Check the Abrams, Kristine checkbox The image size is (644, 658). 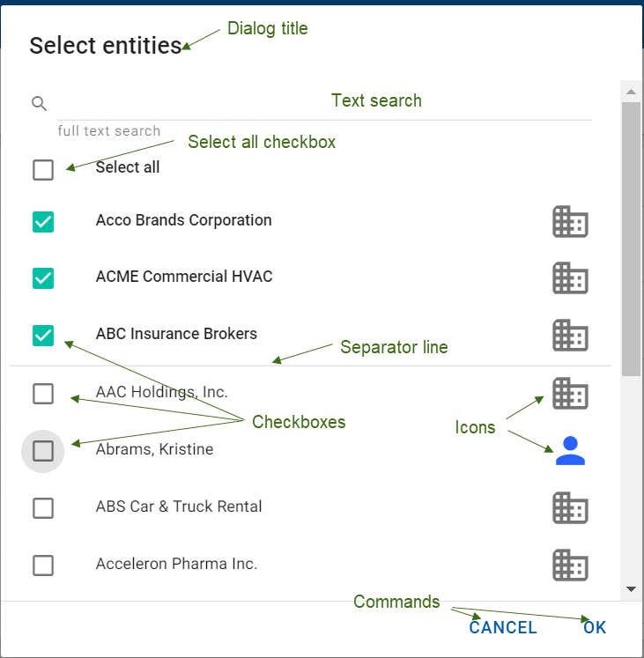click(43, 451)
